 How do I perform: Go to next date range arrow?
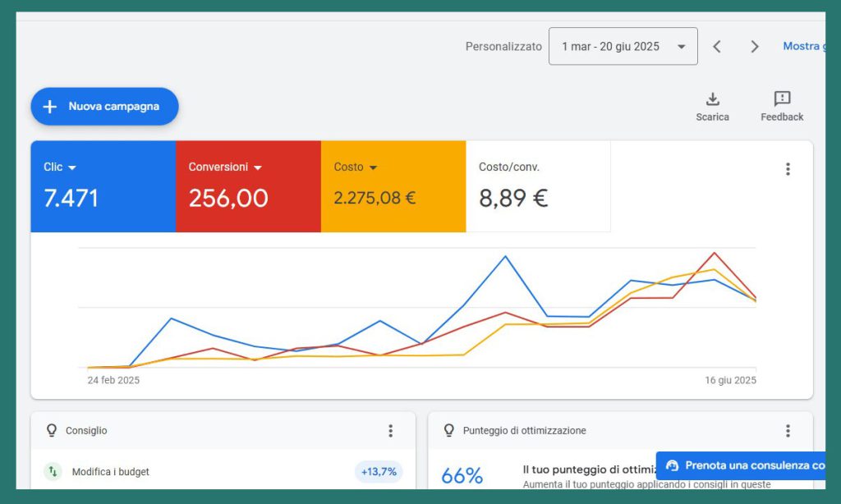point(755,47)
